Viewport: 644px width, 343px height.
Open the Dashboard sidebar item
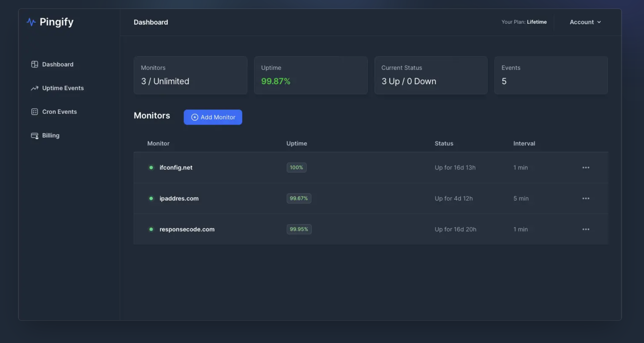point(52,64)
